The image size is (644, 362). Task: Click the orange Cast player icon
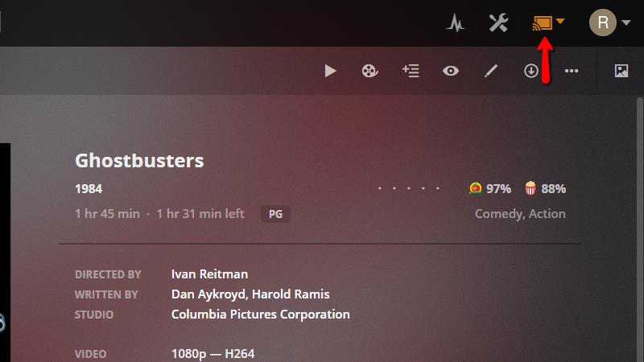coord(542,23)
